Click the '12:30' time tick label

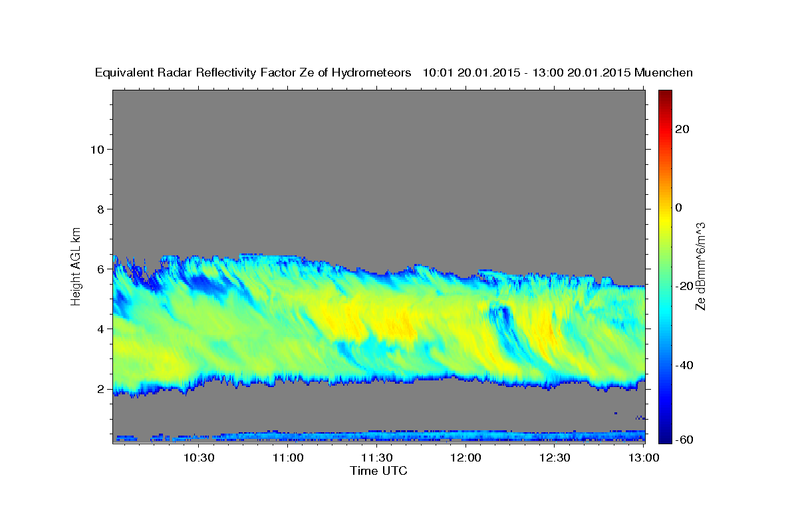555,458
